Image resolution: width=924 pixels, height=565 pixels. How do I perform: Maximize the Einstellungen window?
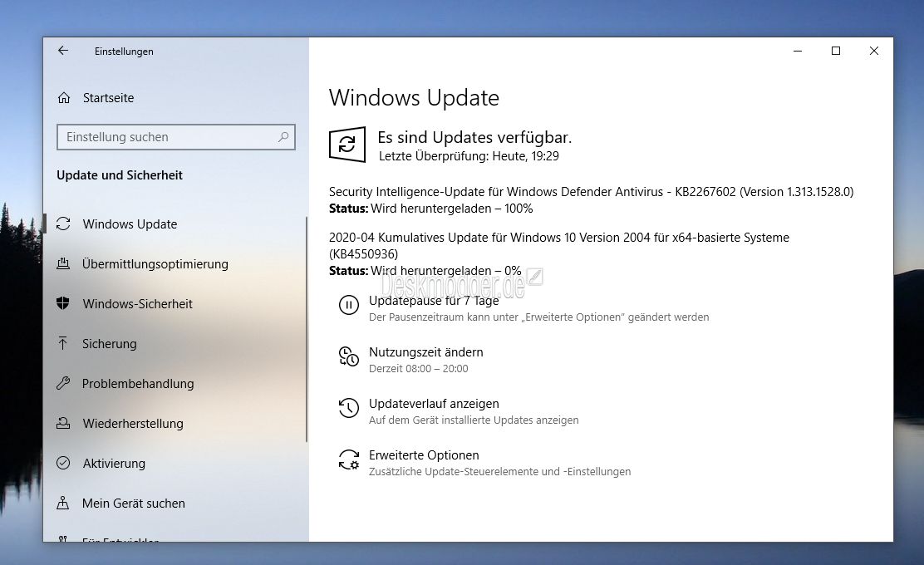836,52
